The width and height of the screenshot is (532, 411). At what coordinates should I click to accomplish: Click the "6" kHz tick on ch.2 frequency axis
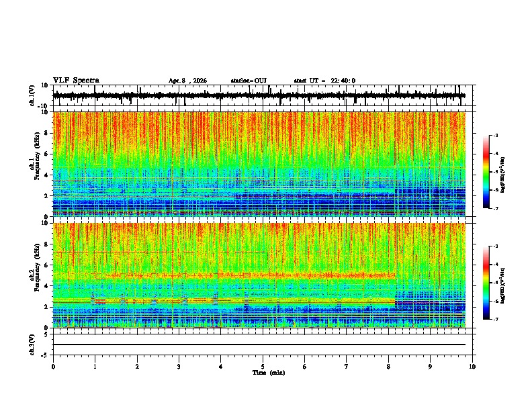pos(47,265)
